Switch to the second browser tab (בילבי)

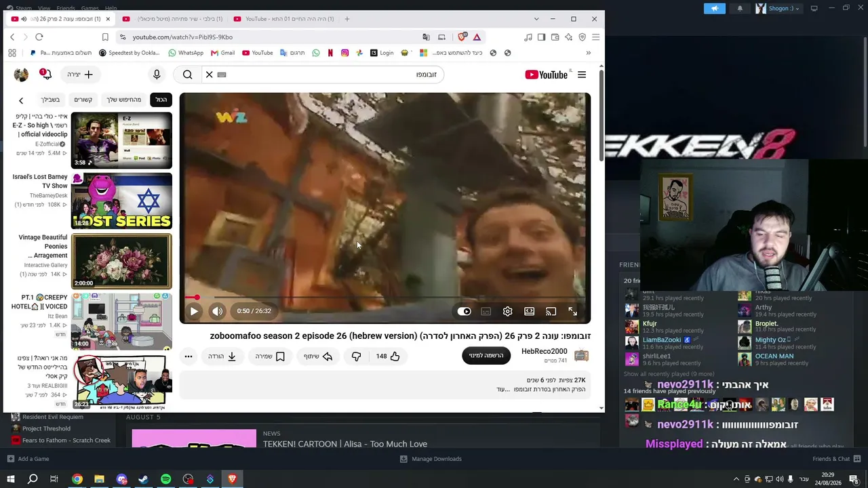(x=173, y=19)
